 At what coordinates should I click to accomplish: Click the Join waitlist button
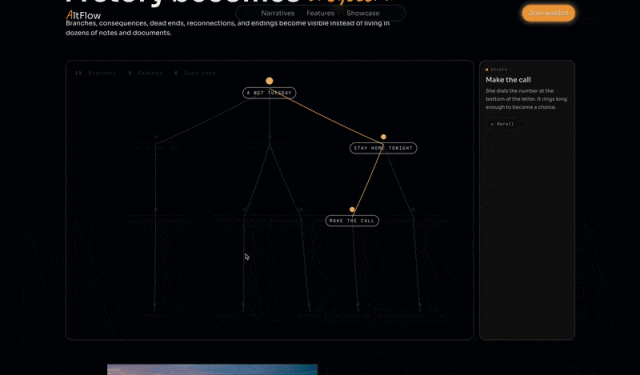548,13
